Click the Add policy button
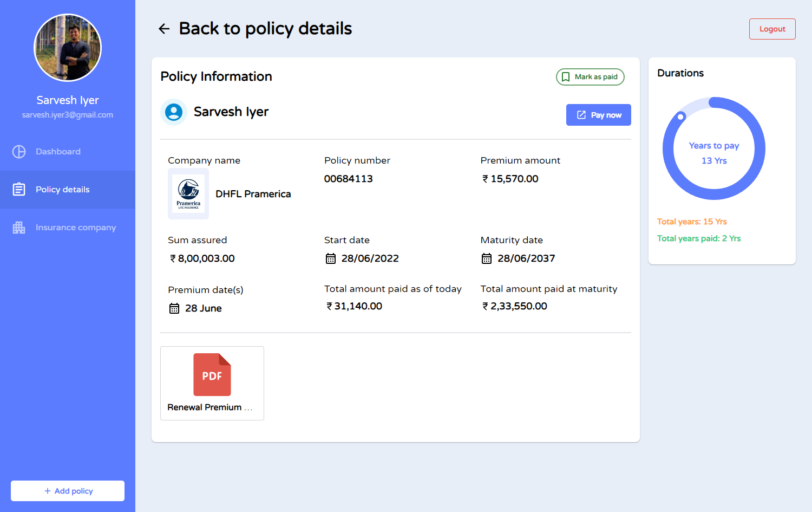The width and height of the screenshot is (812, 512). click(68, 491)
